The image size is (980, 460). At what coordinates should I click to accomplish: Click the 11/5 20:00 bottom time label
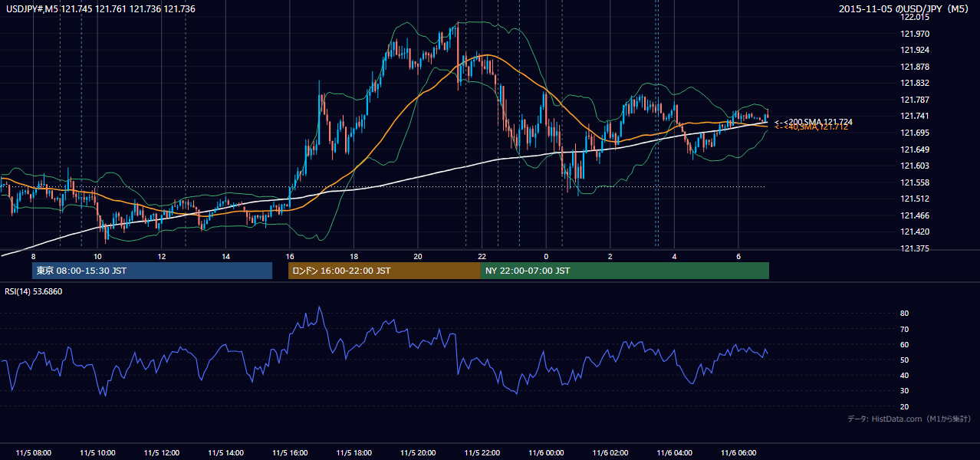click(x=418, y=453)
